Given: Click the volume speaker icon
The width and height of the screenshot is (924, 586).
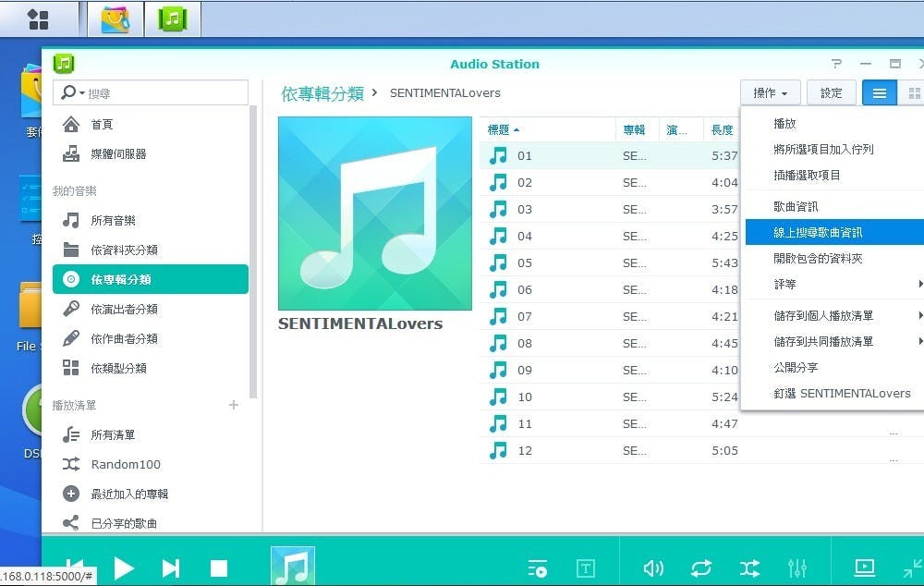Looking at the screenshot, I should (654, 568).
